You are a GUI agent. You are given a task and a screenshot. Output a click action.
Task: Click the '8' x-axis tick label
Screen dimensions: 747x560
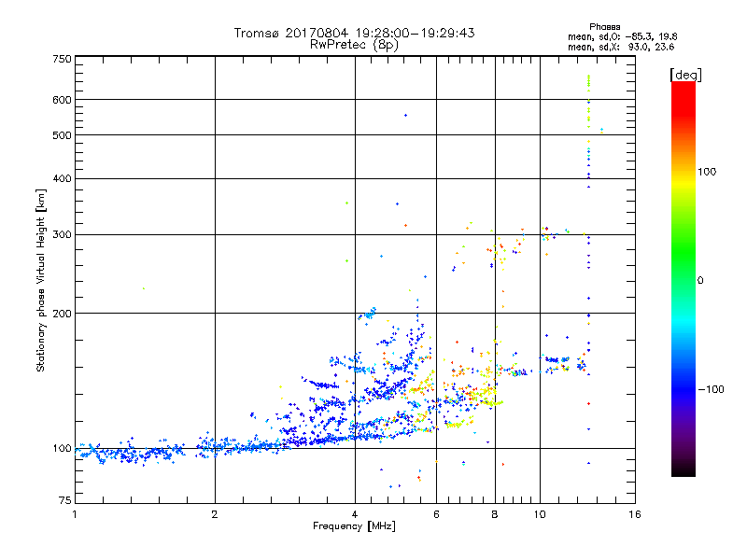[495, 514]
